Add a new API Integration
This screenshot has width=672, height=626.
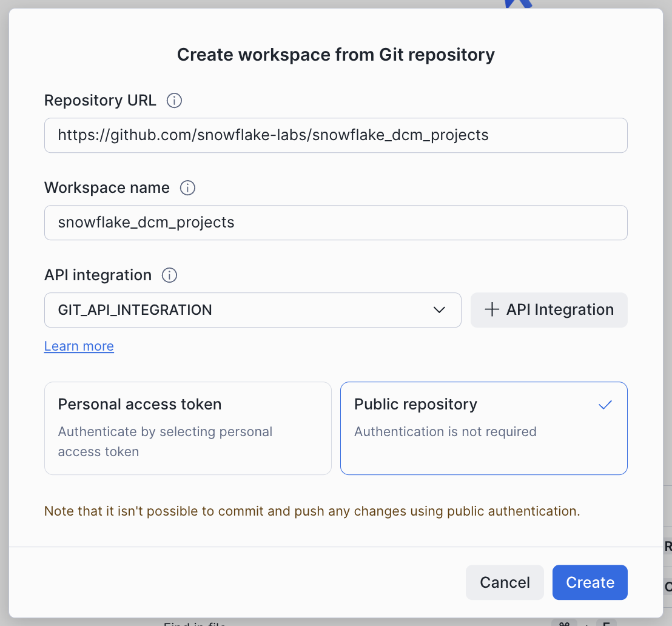point(548,310)
